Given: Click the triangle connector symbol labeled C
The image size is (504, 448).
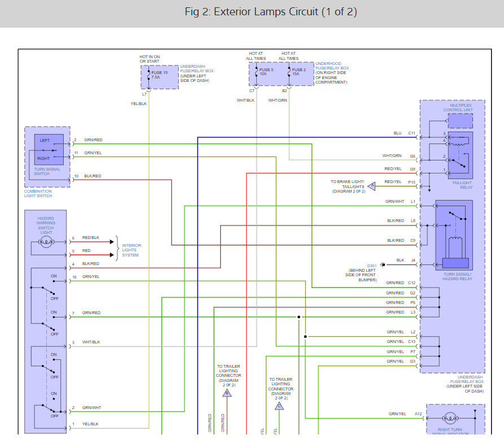Looking at the screenshot, I should pos(279,406).
